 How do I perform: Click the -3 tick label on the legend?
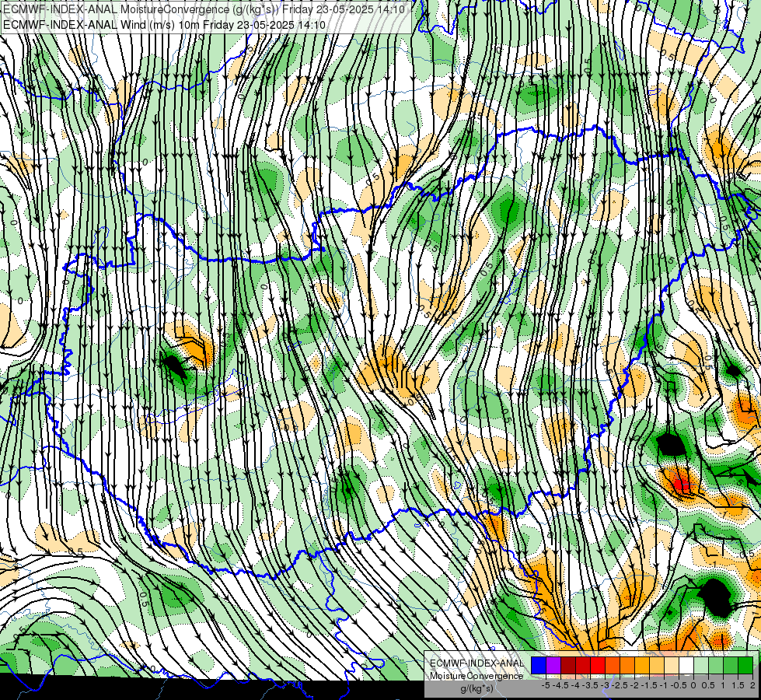(x=605, y=685)
